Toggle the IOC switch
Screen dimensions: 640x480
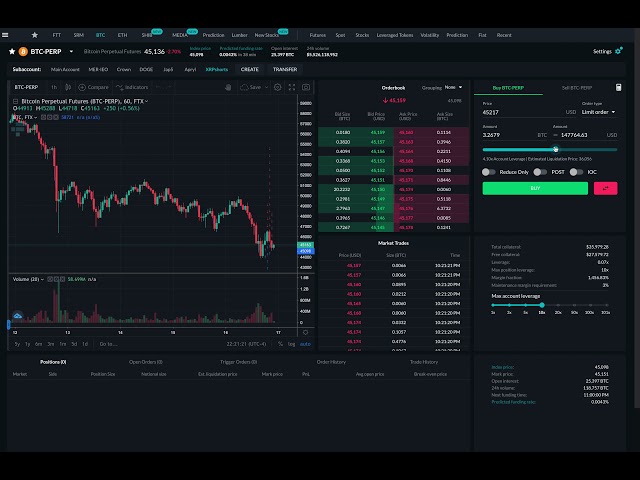[x=576, y=172]
